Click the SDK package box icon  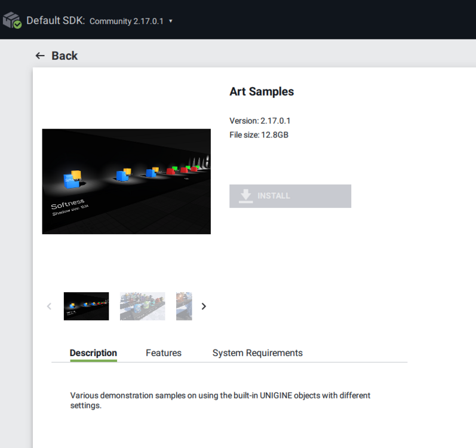tap(12, 20)
